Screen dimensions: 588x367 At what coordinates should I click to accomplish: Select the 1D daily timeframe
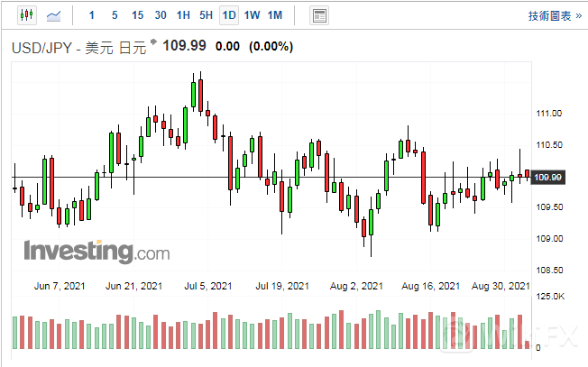pos(229,15)
